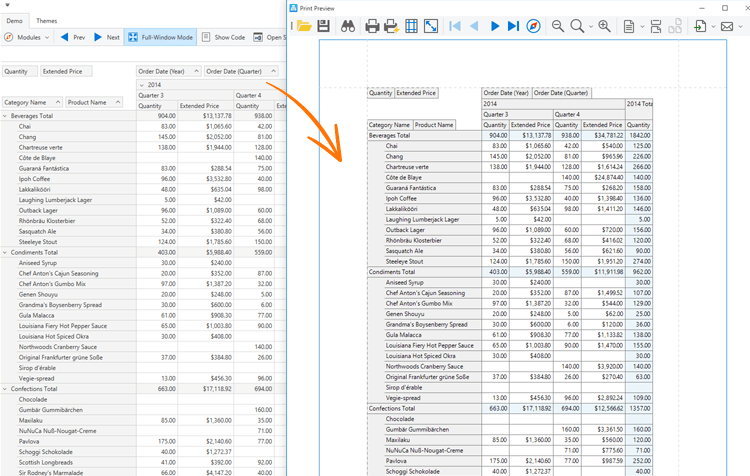Collapse the 2014 year column group
750x476 pixels.
(x=142, y=85)
